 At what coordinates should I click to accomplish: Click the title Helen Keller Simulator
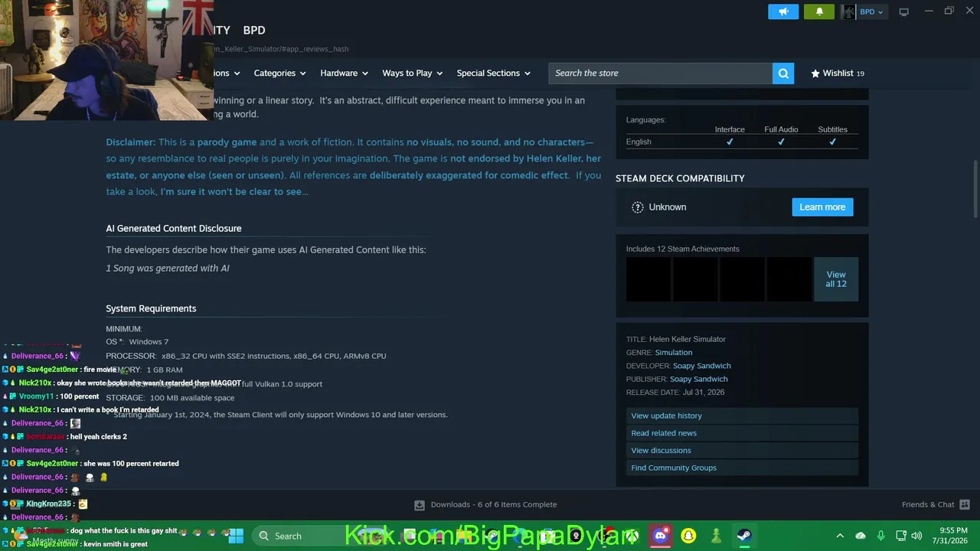[x=688, y=340]
